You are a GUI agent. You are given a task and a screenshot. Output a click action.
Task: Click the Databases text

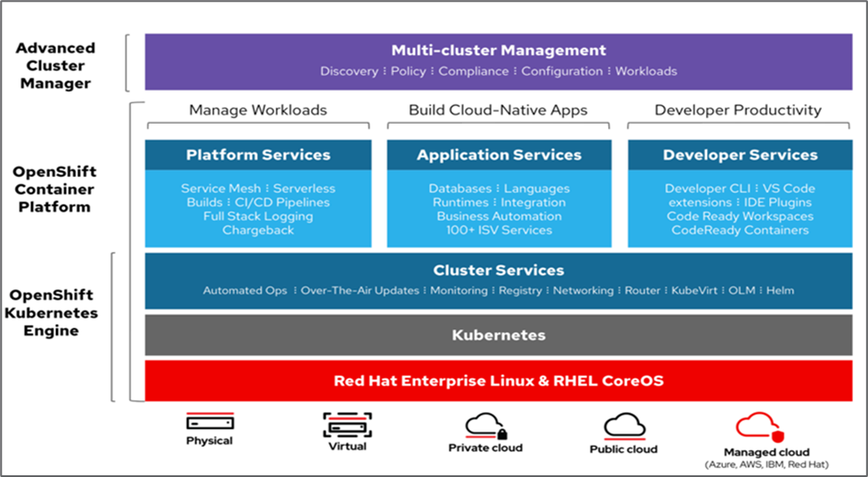[460, 189]
